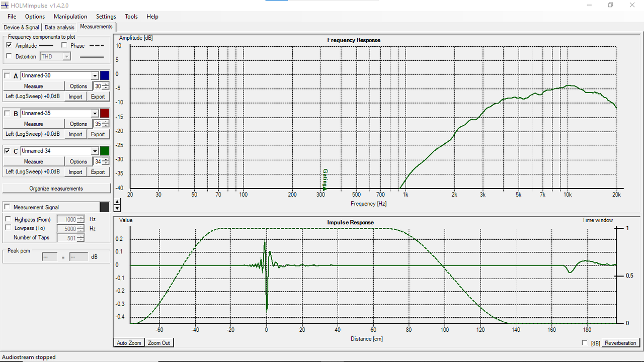Expand the Unnamed-30 measurement dropdown
The width and height of the screenshot is (644, 362).
(95, 75)
